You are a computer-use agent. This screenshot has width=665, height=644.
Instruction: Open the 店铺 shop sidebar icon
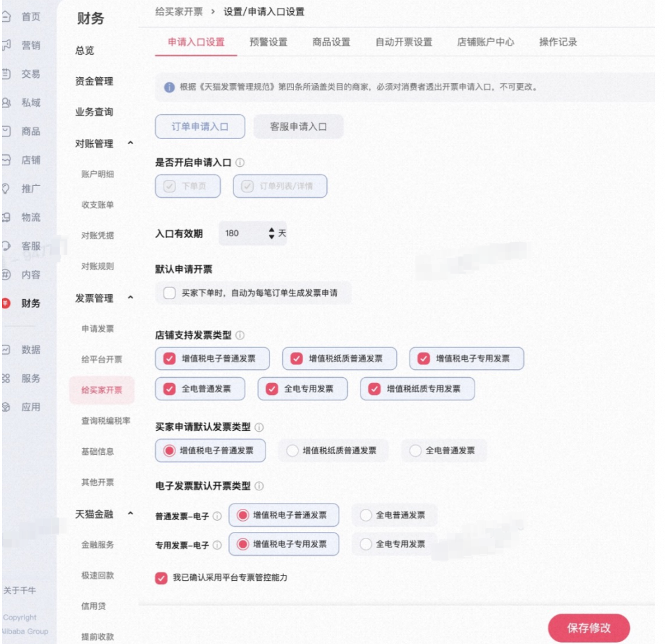point(7,160)
